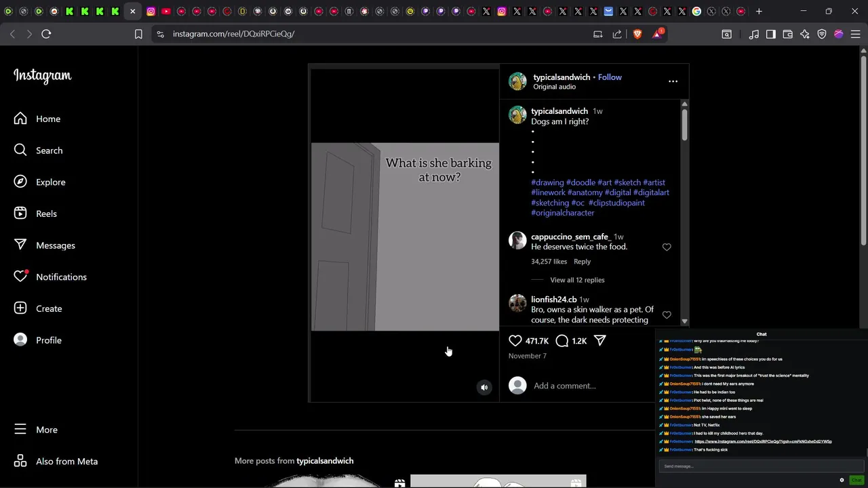Open the Brave Wallet icon
Image resolution: width=868 pixels, height=488 pixels.
click(x=788, y=34)
